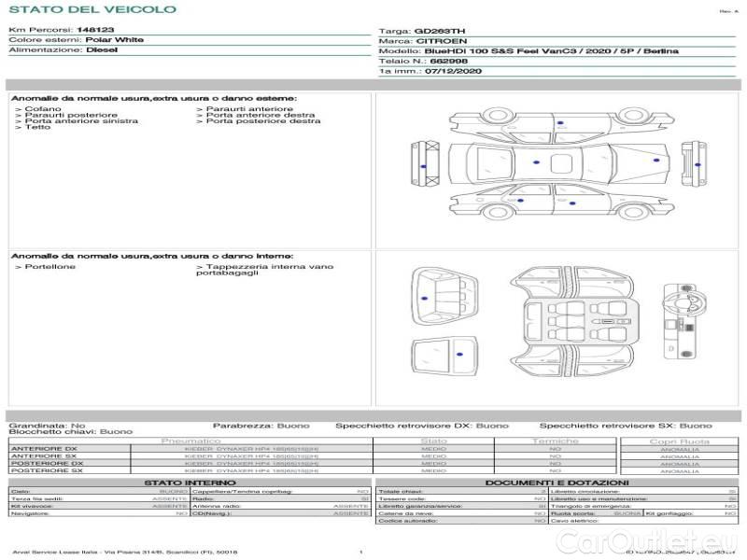Click the POSTERIORE SX tyre row label
Viewport: 747px width, 560px height.
click(47, 470)
